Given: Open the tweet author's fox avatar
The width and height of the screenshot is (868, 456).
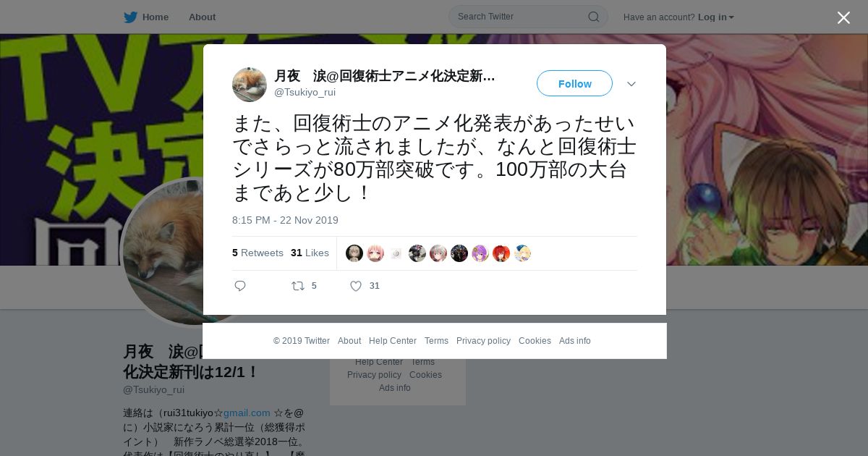Looking at the screenshot, I should pyautogui.click(x=250, y=85).
